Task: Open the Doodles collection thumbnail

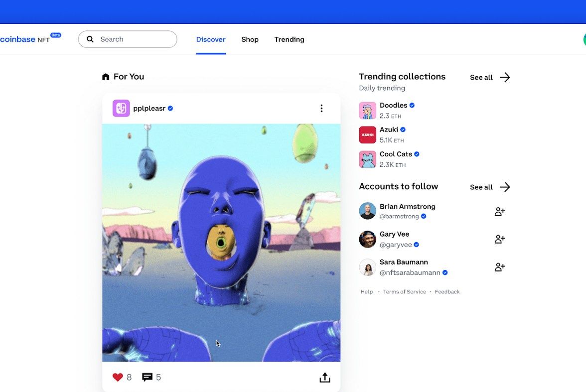Action: pos(368,111)
